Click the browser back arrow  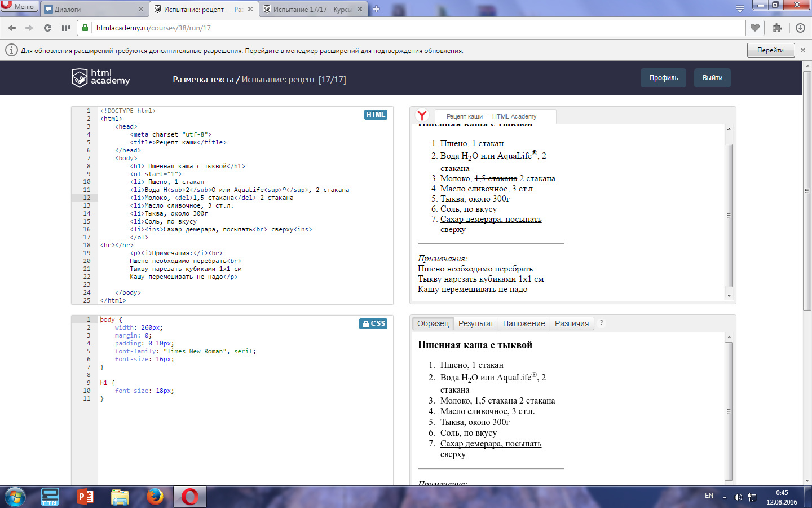[x=12, y=28]
